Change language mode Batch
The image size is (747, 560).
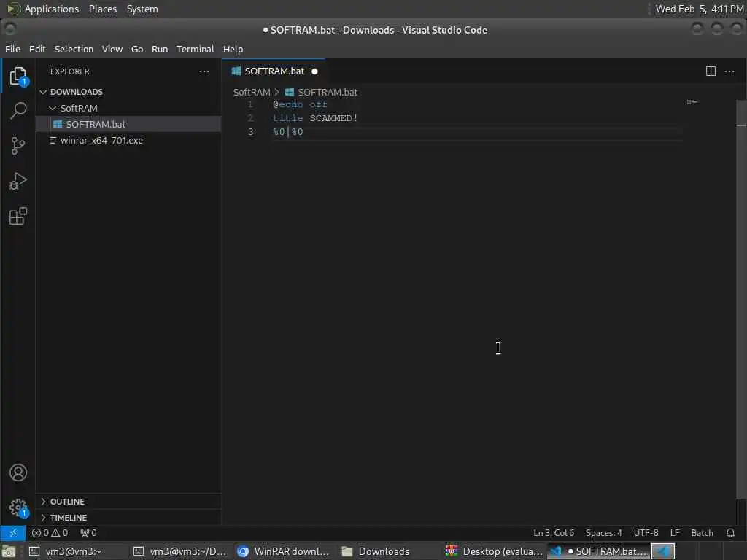tap(702, 533)
